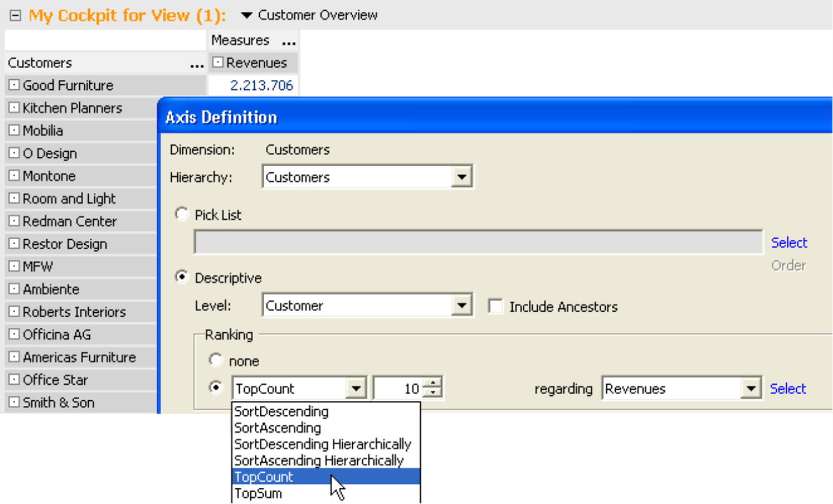Open the regarding Revenues dropdown

[751, 389]
